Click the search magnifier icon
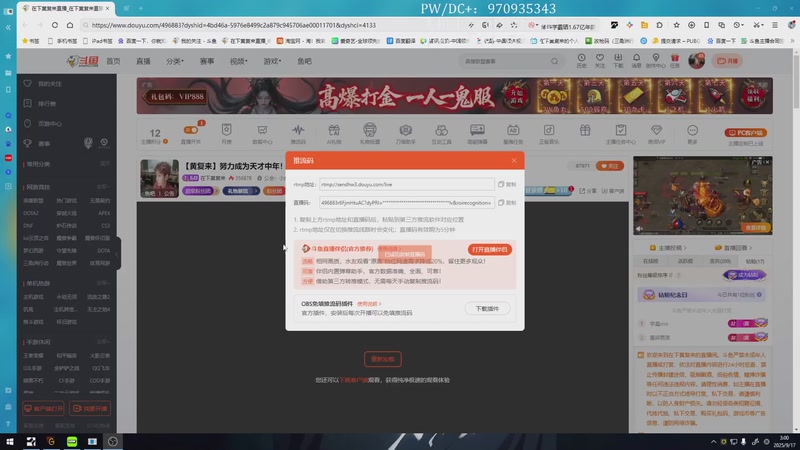The height and width of the screenshot is (450, 800). 554,61
